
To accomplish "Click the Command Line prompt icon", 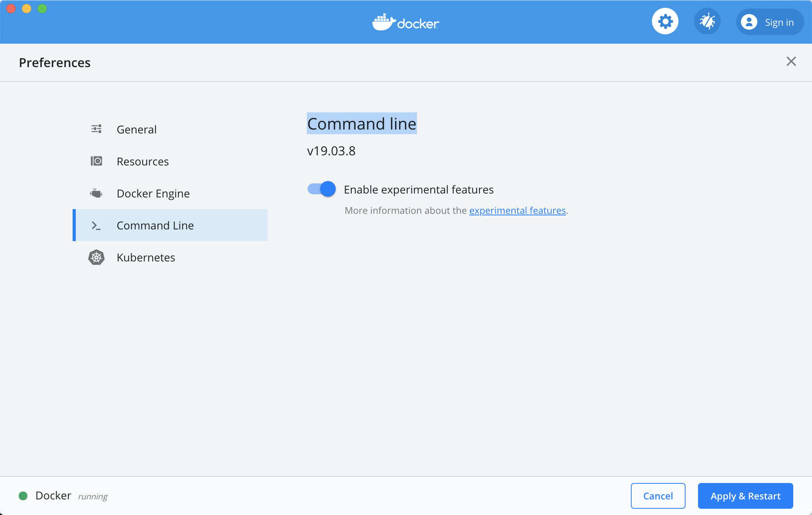I will 96,226.
